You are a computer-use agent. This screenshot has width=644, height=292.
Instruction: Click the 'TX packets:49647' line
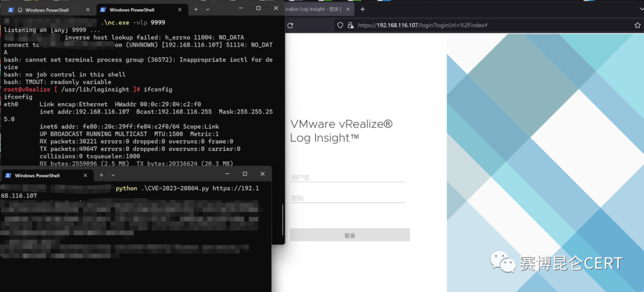(x=140, y=149)
